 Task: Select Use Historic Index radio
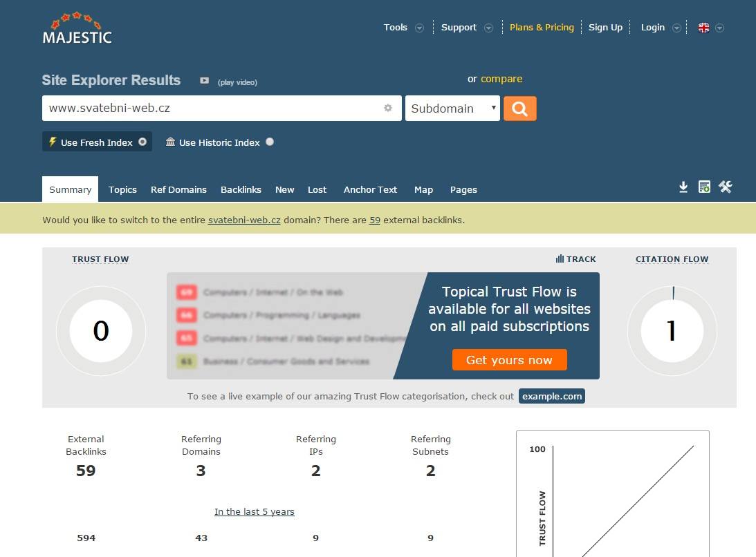(270, 142)
